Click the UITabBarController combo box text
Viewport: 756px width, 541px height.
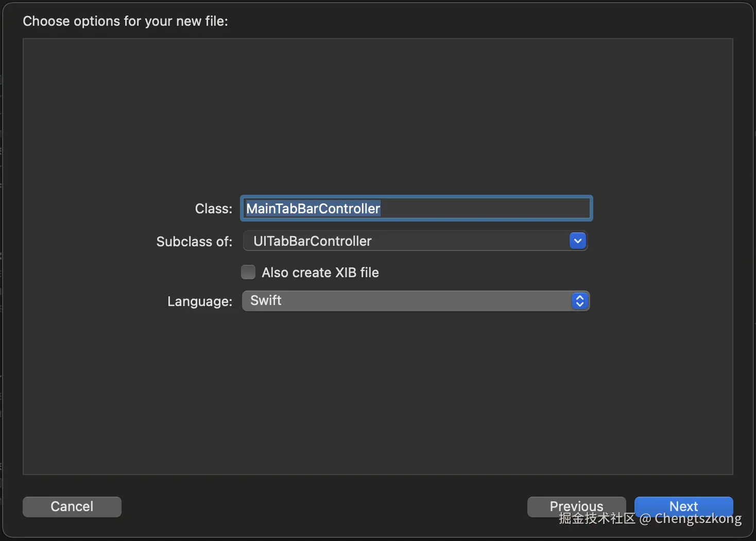click(312, 241)
